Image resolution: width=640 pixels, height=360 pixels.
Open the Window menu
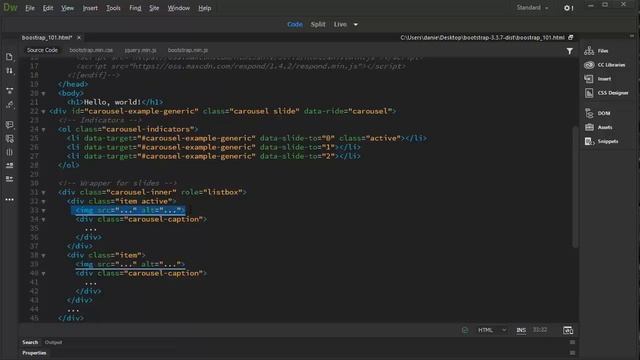click(178, 8)
